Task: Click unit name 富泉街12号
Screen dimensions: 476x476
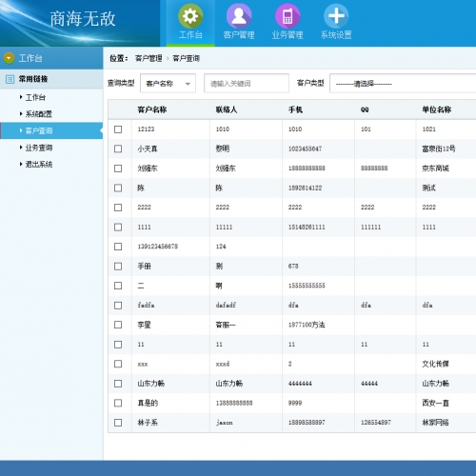Action: 439,149
